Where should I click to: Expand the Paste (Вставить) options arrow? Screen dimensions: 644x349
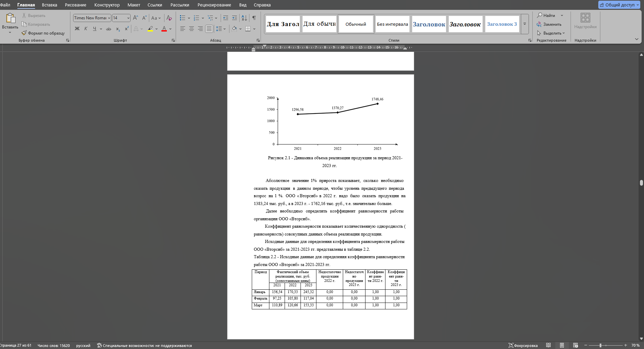(x=10, y=33)
